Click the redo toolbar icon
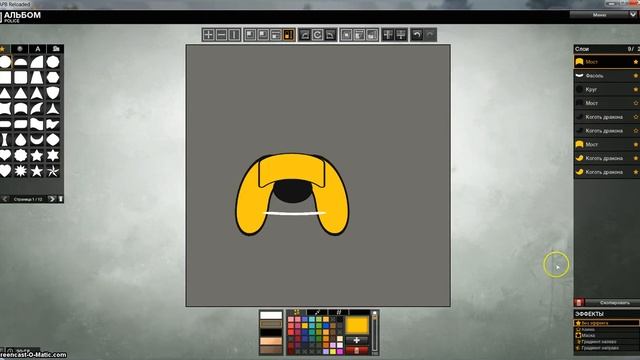 point(430,35)
